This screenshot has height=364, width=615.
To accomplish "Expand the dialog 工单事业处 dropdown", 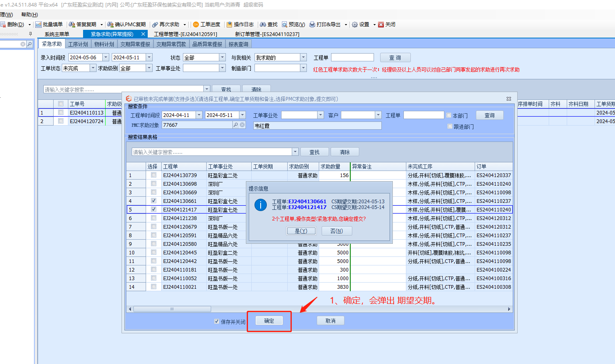I will (320, 115).
